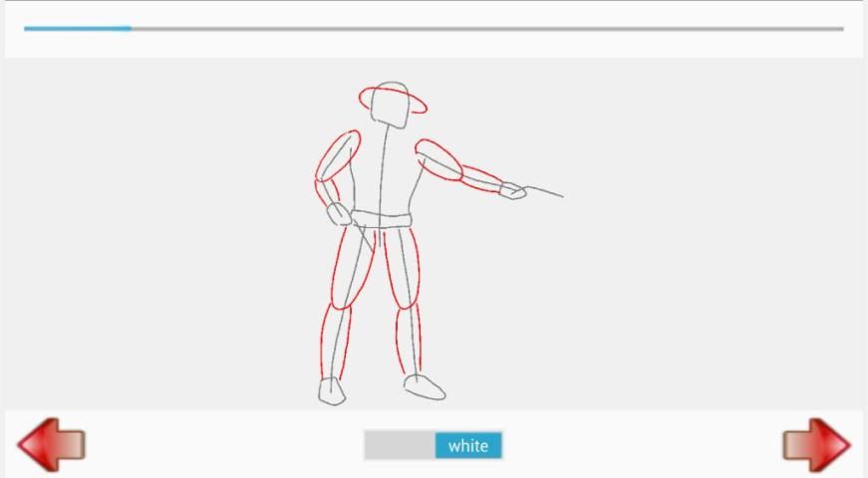Tap the foot nearest the next arrow
868x478 pixels.
(425, 386)
